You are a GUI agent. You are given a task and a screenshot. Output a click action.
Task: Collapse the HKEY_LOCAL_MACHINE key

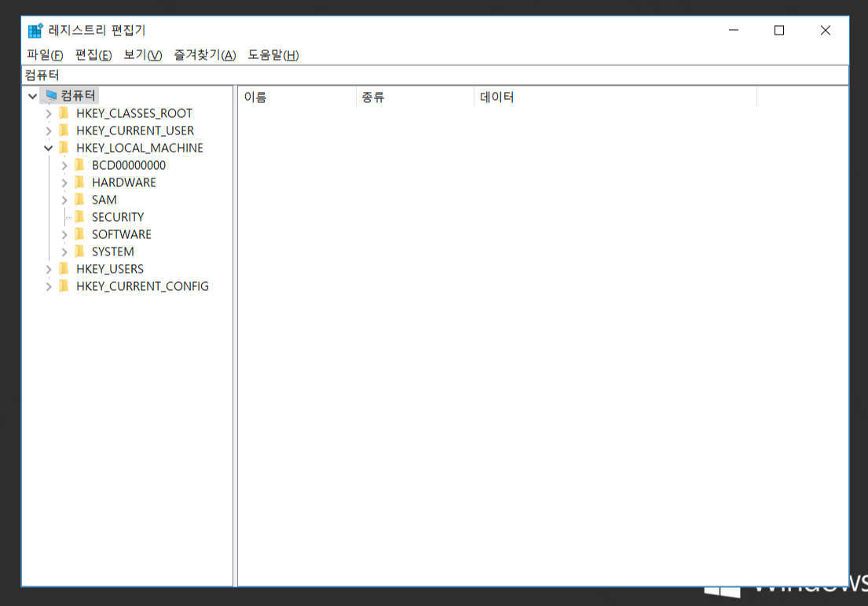click(x=48, y=148)
